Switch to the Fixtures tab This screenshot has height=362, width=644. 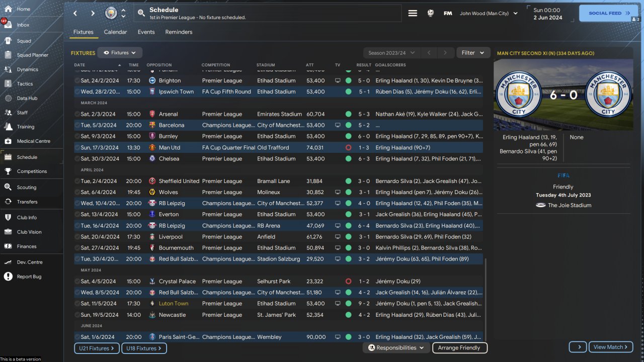[x=84, y=32]
